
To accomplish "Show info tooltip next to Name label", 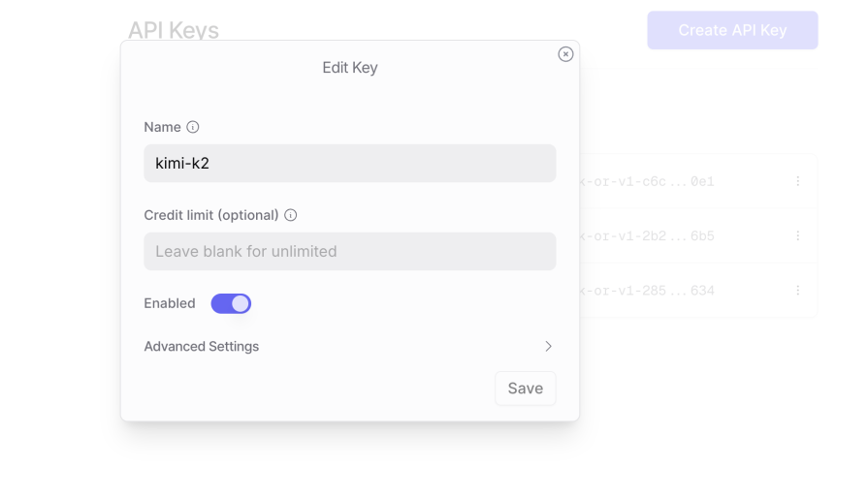I will [x=193, y=127].
